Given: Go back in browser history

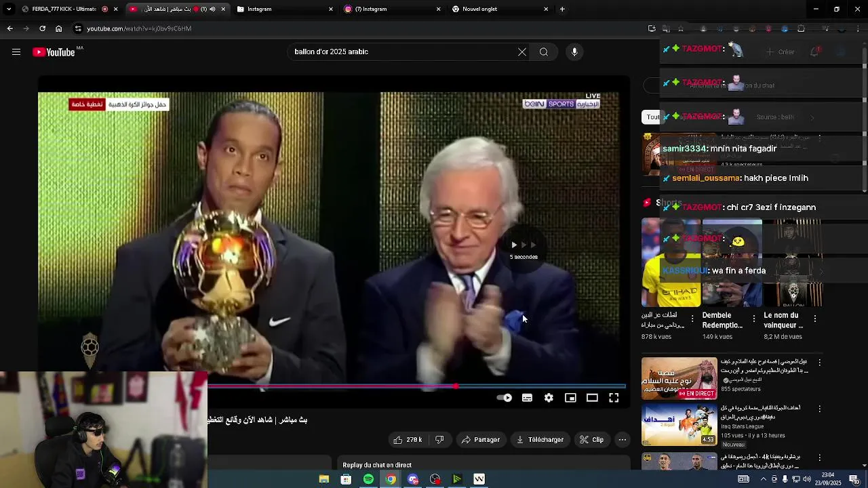Looking at the screenshot, I should (x=9, y=28).
